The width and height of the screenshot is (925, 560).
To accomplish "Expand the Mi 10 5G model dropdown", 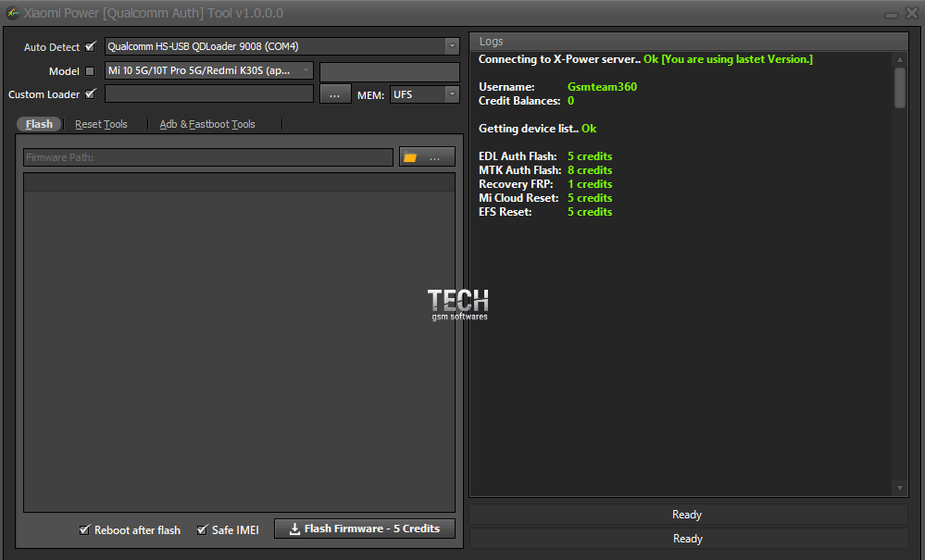I will click(x=306, y=70).
